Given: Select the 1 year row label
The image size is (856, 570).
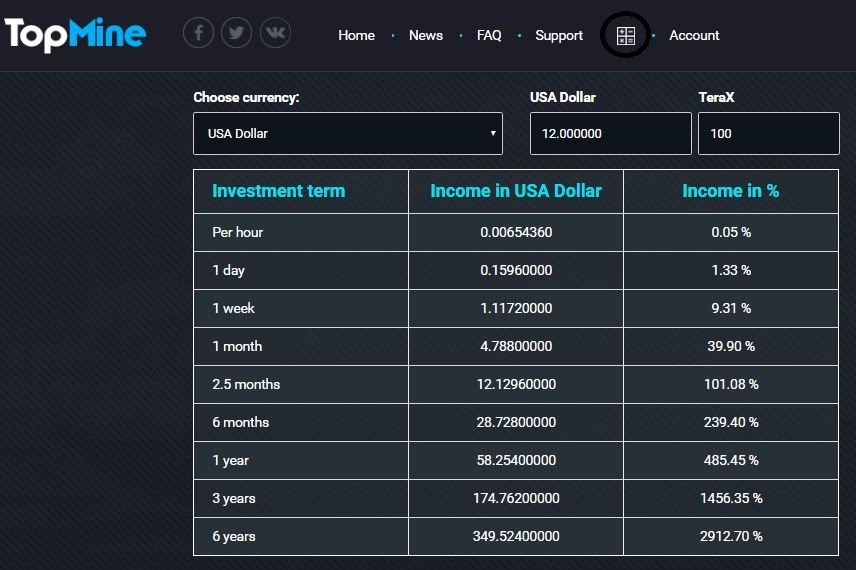Looking at the screenshot, I should tap(230, 460).
